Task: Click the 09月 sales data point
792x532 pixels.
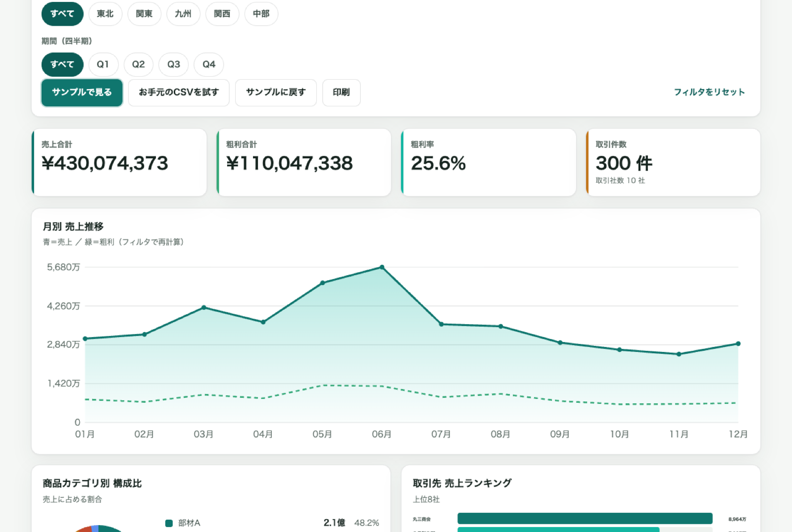Action: [x=560, y=342]
